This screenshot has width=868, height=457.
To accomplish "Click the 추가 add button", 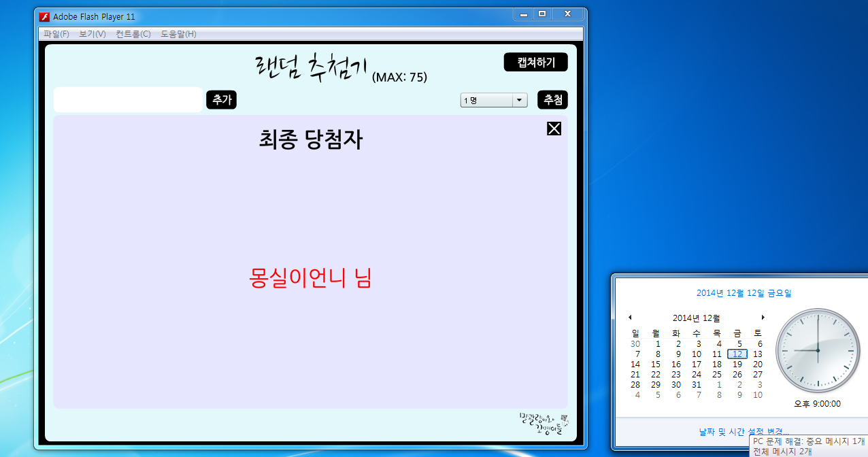I will pos(222,100).
